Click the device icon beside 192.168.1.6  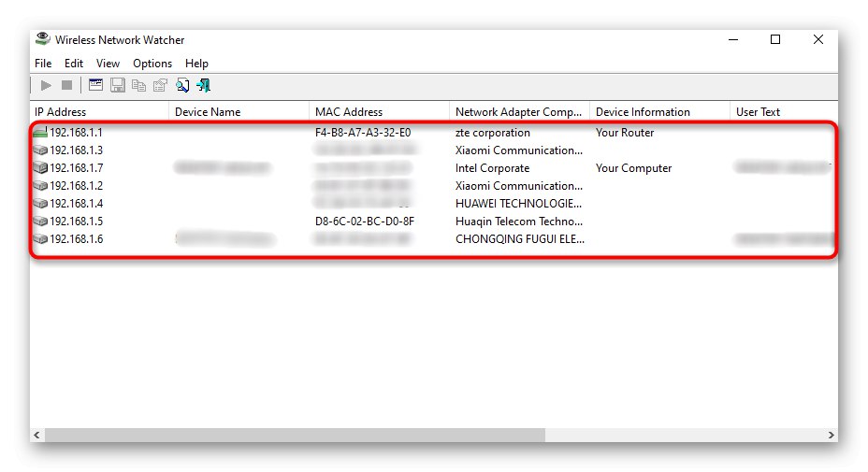tap(40, 238)
